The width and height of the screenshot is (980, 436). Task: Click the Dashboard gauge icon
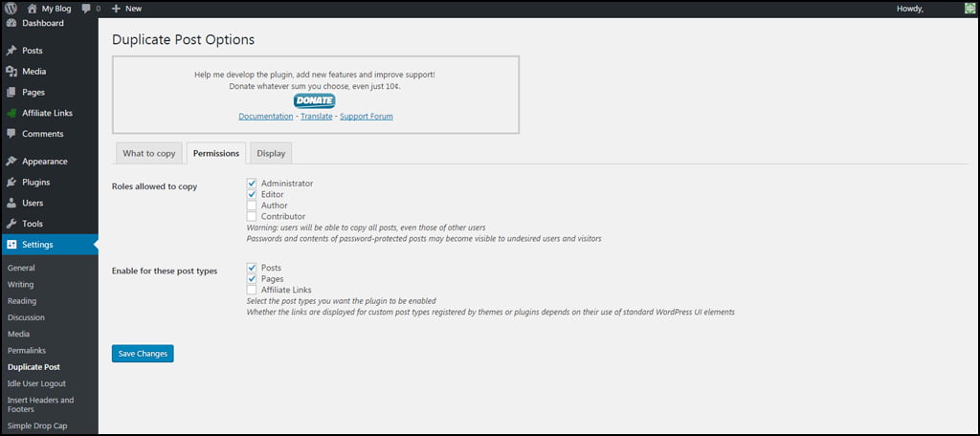pos(11,24)
